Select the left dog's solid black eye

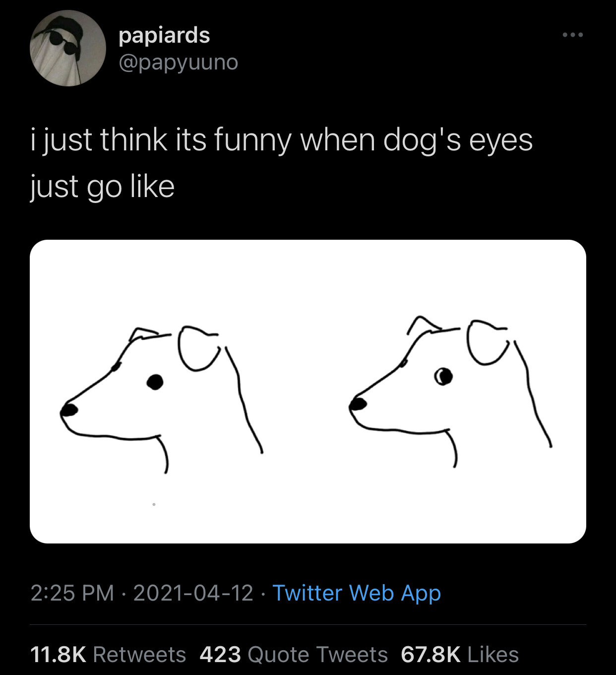155,382
